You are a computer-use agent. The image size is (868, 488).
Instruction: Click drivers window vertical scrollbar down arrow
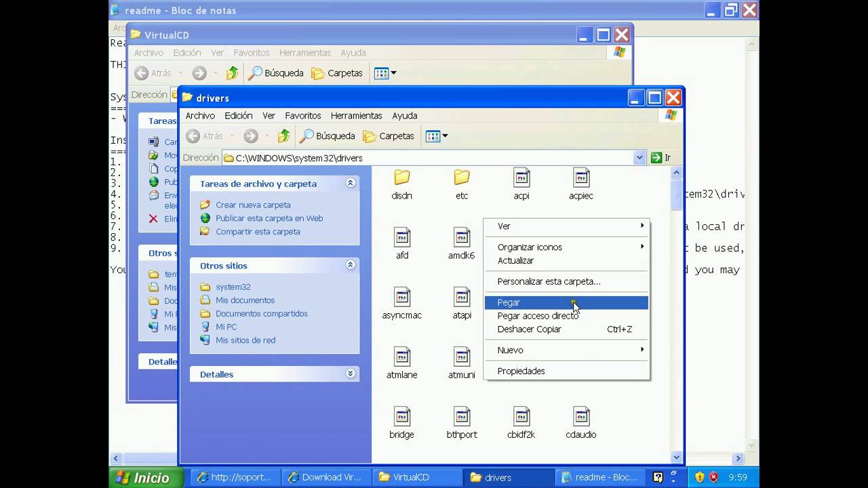pyautogui.click(x=676, y=457)
